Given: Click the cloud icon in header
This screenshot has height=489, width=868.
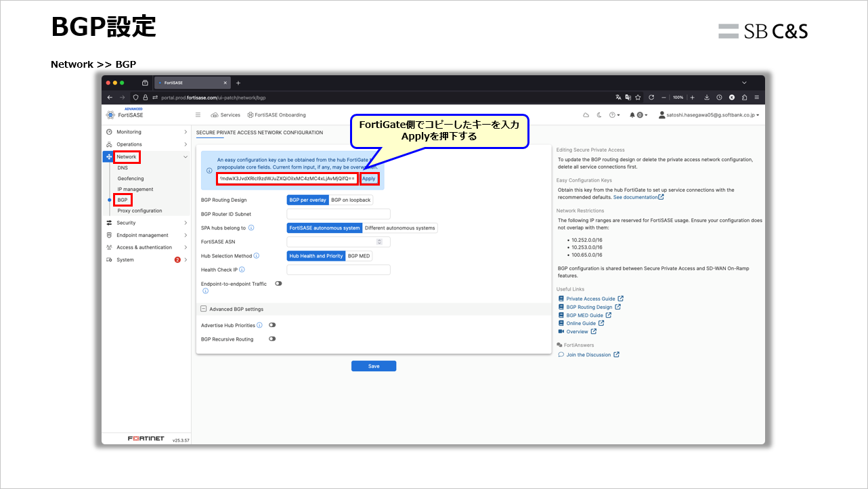Looking at the screenshot, I should (586, 115).
